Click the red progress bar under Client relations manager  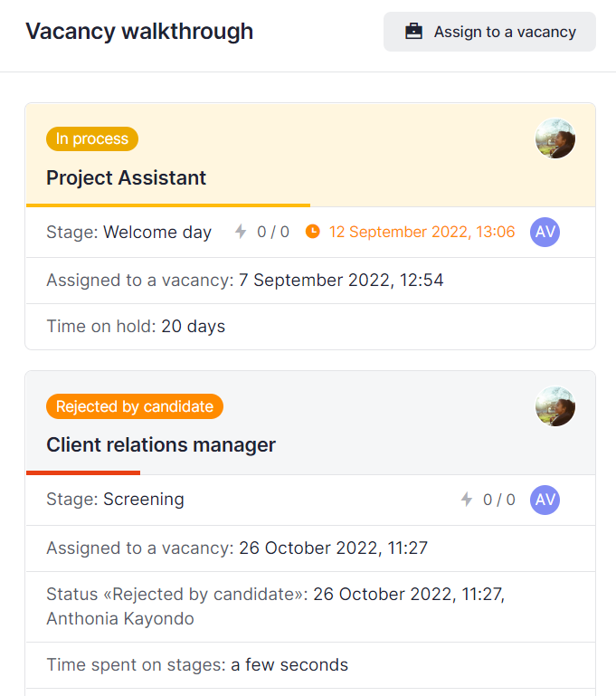[83, 472]
